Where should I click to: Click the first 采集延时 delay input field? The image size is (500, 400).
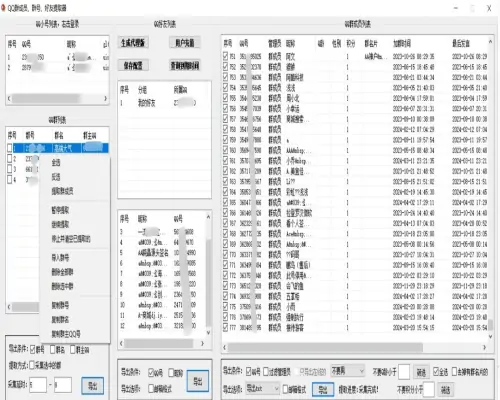38,385
